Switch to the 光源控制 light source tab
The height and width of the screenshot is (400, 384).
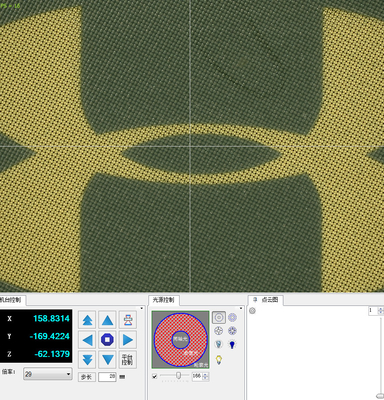tap(164, 300)
